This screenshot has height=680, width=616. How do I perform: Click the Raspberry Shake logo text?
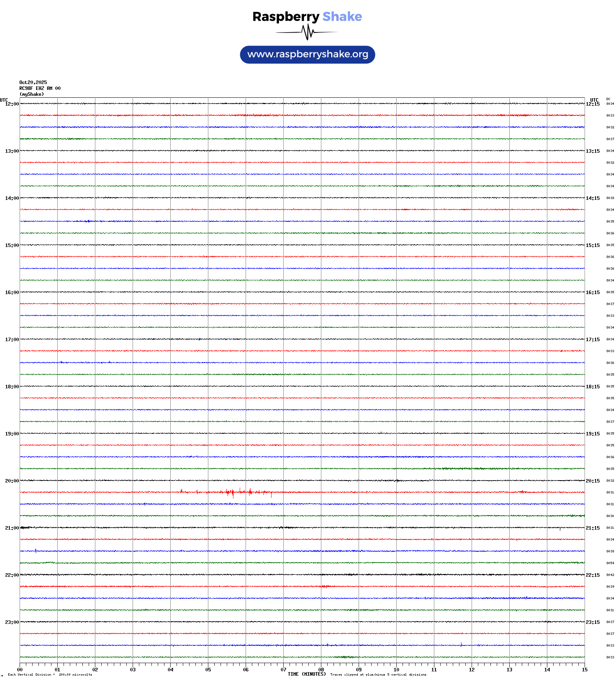pyautogui.click(x=307, y=16)
